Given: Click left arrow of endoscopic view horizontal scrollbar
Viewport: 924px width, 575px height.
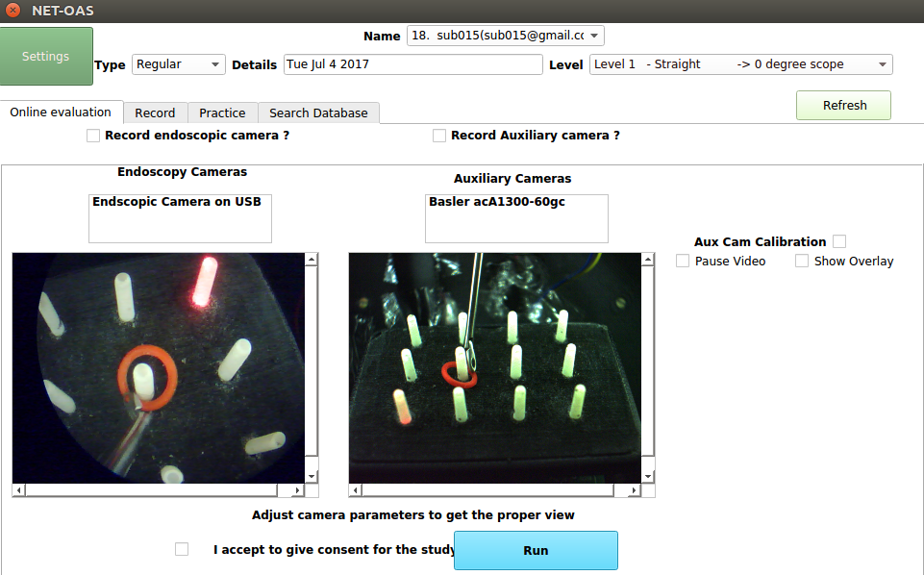Looking at the screenshot, I should point(19,490).
